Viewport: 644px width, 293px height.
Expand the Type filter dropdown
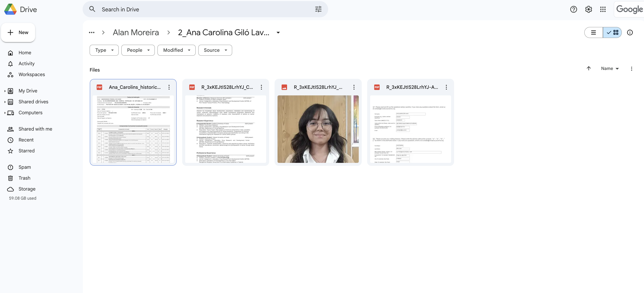104,50
